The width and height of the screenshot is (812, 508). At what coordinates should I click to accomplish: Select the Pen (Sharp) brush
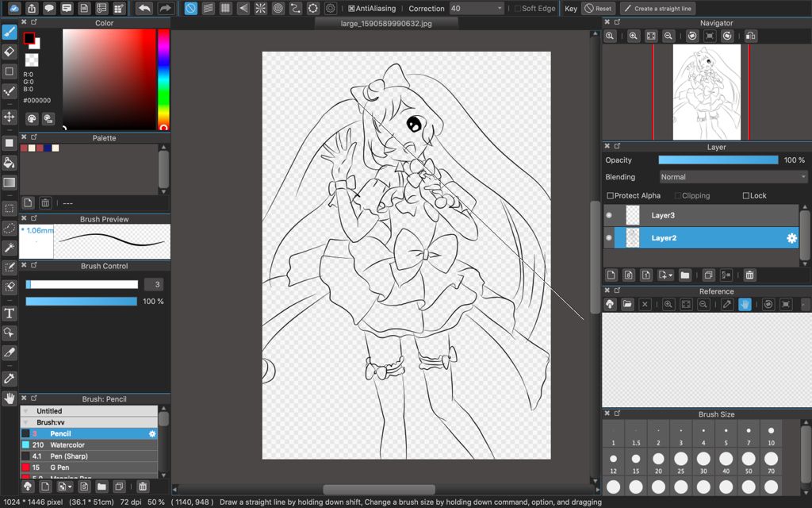tap(89, 456)
